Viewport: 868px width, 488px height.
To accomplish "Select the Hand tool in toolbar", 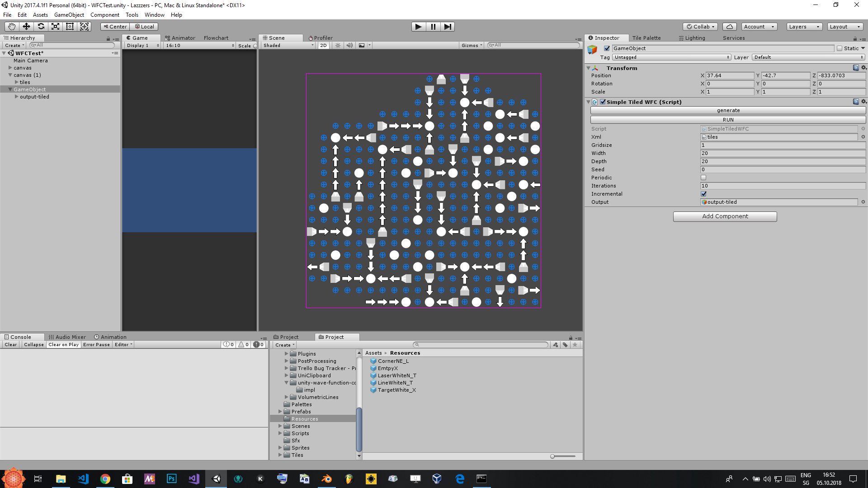I will click(x=12, y=27).
